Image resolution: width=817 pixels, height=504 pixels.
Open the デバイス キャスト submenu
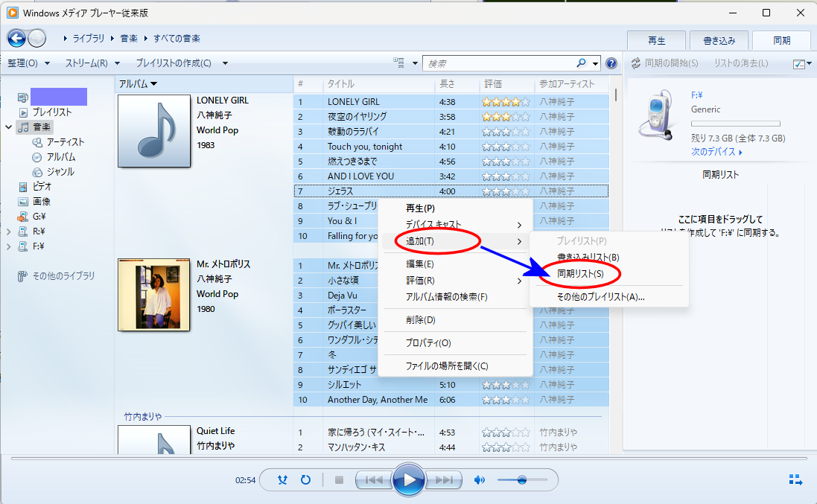point(454,224)
